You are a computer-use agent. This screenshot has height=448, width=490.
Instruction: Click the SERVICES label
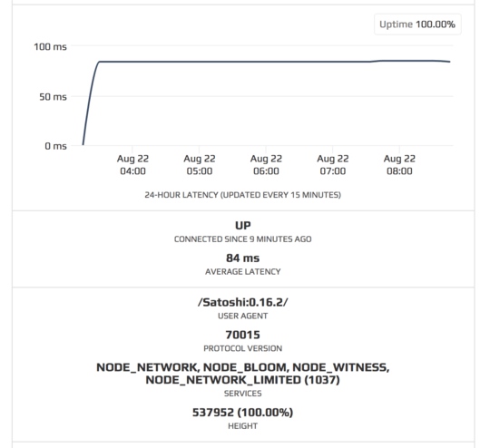[243, 394]
